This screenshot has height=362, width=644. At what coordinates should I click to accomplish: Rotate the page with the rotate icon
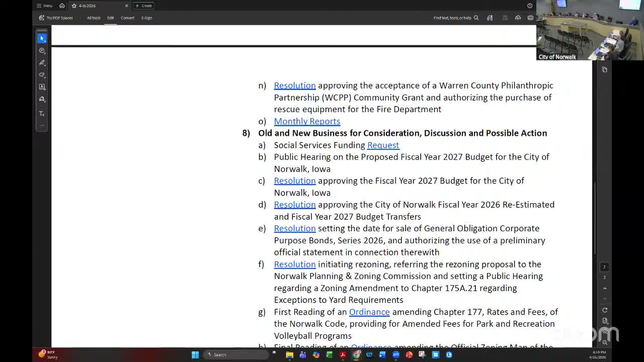[x=605, y=310]
